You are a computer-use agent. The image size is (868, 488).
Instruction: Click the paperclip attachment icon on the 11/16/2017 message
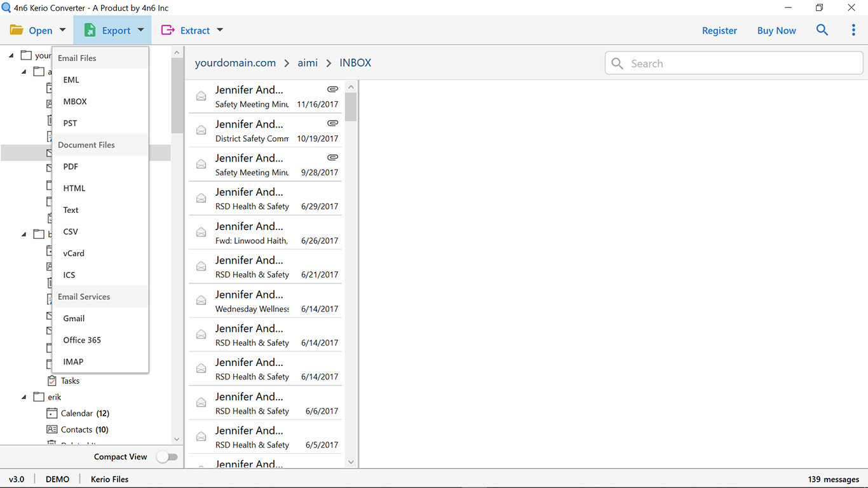coord(332,89)
